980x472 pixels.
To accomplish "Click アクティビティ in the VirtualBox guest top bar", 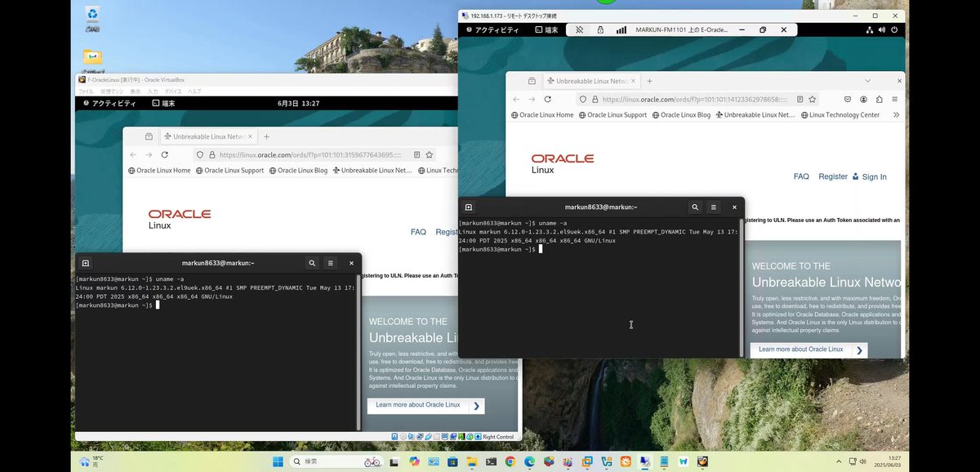I will [108, 104].
